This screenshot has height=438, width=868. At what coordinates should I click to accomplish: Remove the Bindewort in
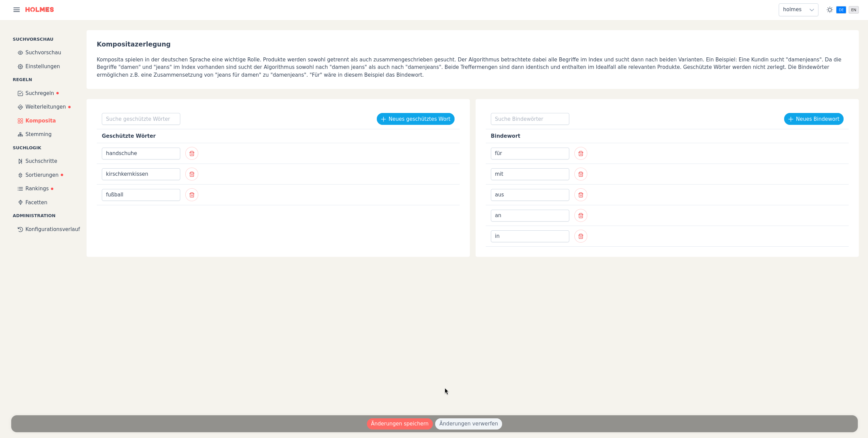(x=580, y=236)
